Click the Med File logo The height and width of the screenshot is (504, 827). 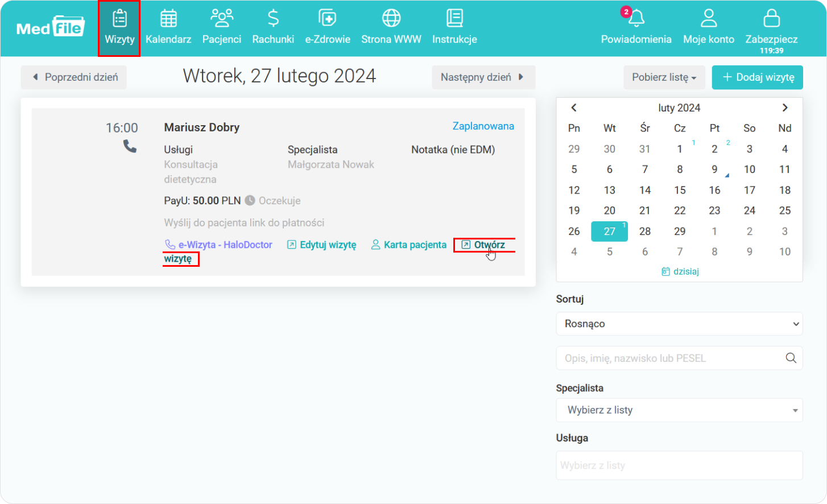(51, 27)
